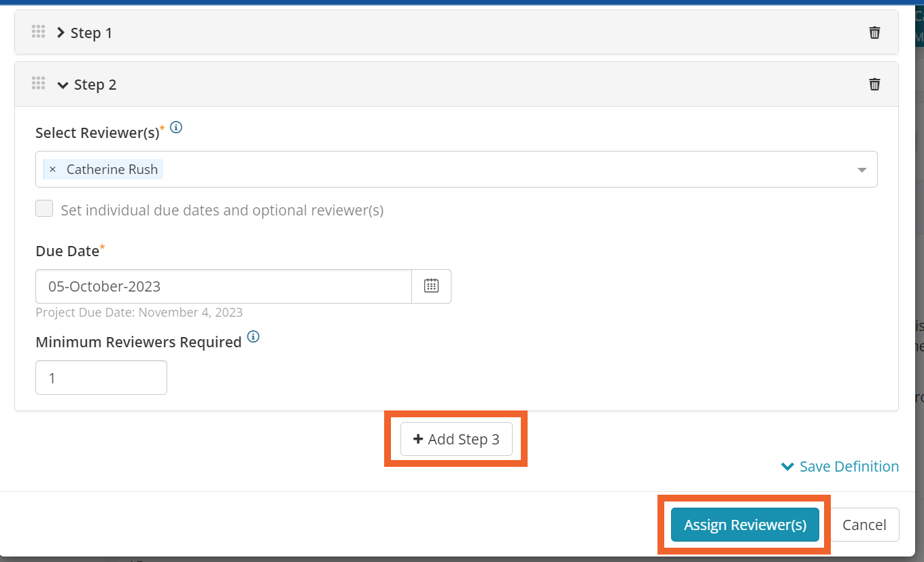Image resolution: width=924 pixels, height=562 pixels.
Task: Remove Catherine Rush using the x mark
Action: coord(52,169)
